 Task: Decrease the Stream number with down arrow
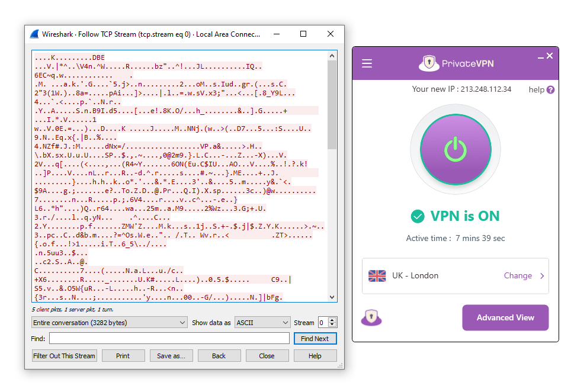(x=332, y=325)
